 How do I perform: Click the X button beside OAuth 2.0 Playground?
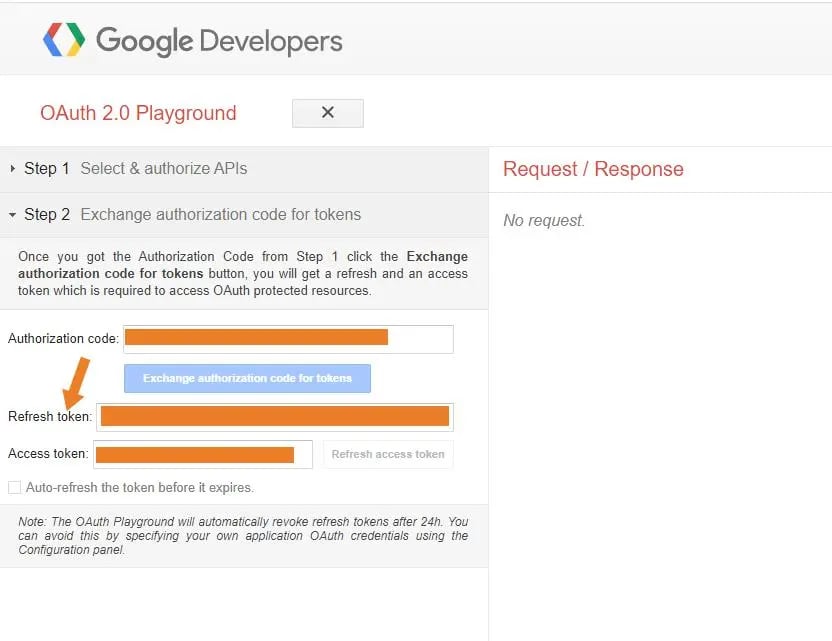pyautogui.click(x=328, y=113)
